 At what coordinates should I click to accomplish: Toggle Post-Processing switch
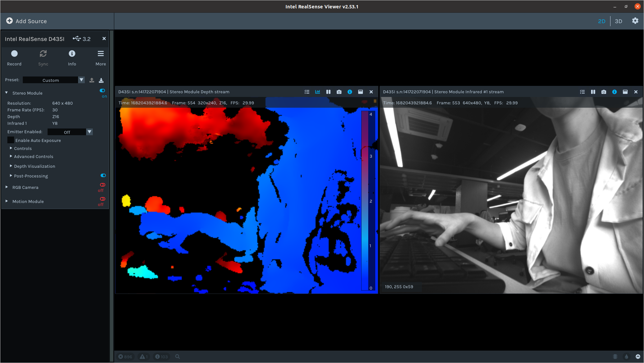click(x=103, y=175)
